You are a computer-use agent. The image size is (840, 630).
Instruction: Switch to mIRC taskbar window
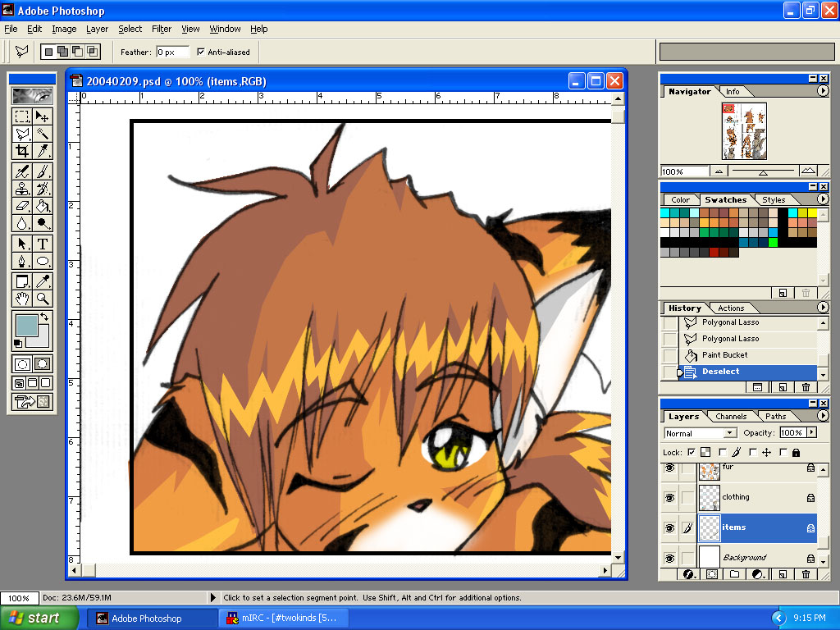(285, 619)
